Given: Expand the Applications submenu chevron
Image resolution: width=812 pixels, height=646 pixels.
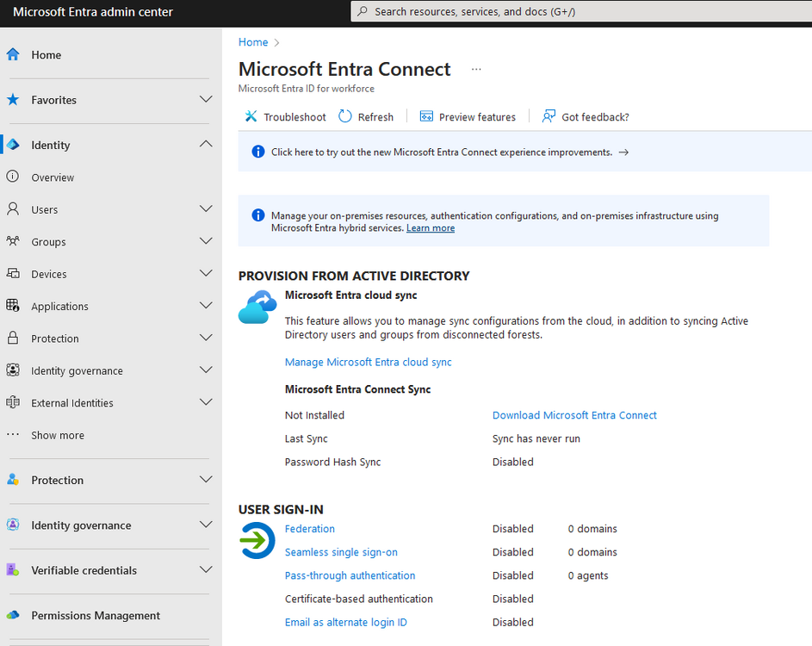Looking at the screenshot, I should [x=206, y=305].
